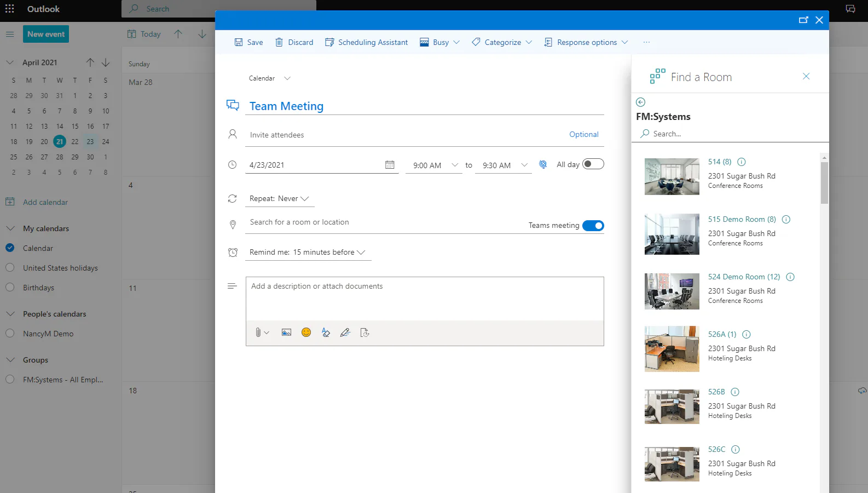Image resolution: width=868 pixels, height=493 pixels.
Task: Show info for 515 Demo Room
Action: [x=786, y=219]
